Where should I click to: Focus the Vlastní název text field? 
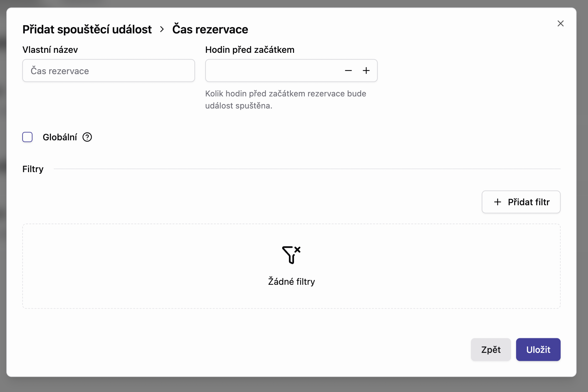(x=108, y=71)
